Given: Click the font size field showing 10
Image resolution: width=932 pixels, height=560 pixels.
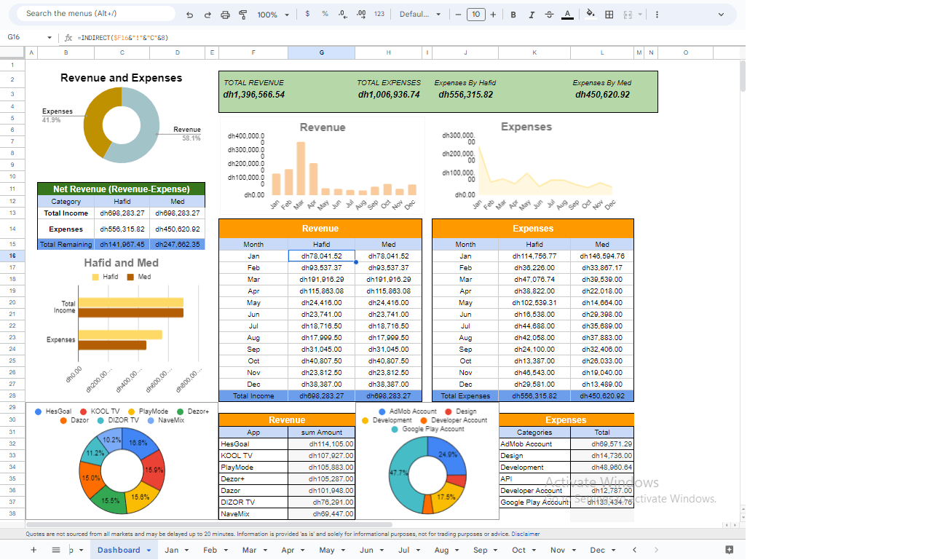Looking at the screenshot, I should pyautogui.click(x=475, y=15).
